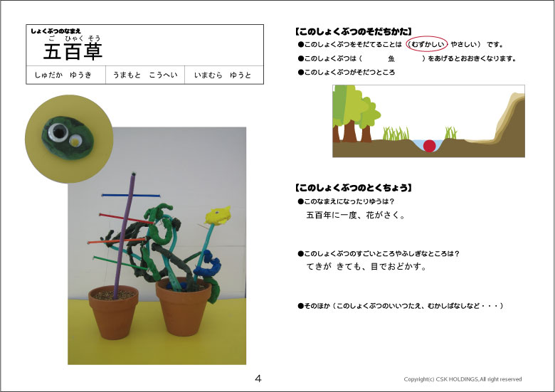Select the name いまむら ゆうと
The width and height of the screenshot is (555, 392).
pos(223,75)
